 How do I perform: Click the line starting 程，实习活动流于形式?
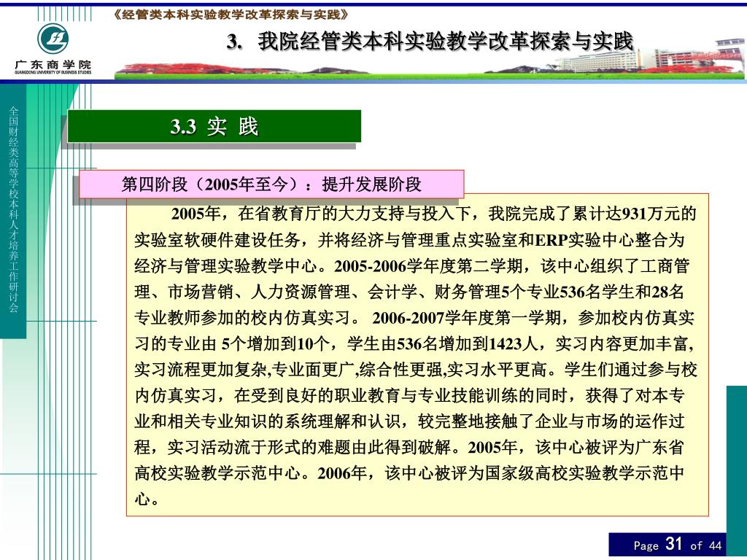pyautogui.click(x=410, y=447)
